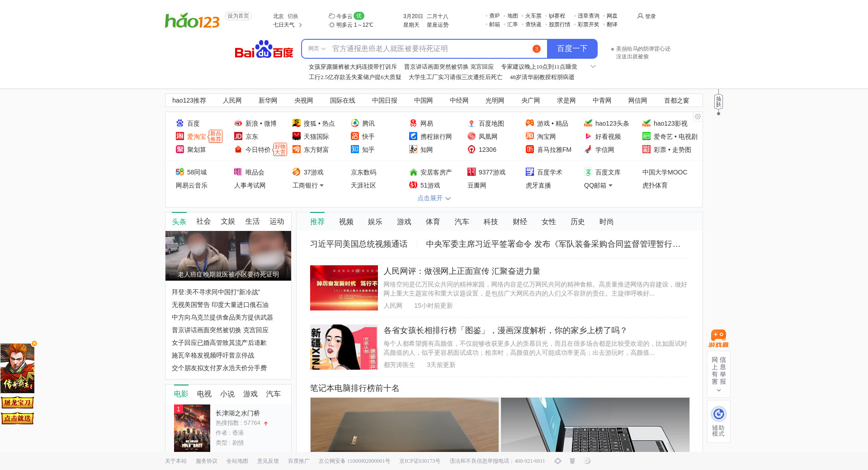
Task: Click the Zhihu site icon
Action: coord(355,150)
